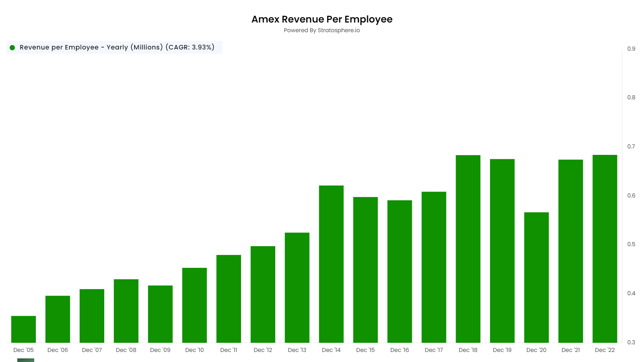Click the 0.4 y-axis value
Screen dimensions: 644x362
[x=631, y=293]
